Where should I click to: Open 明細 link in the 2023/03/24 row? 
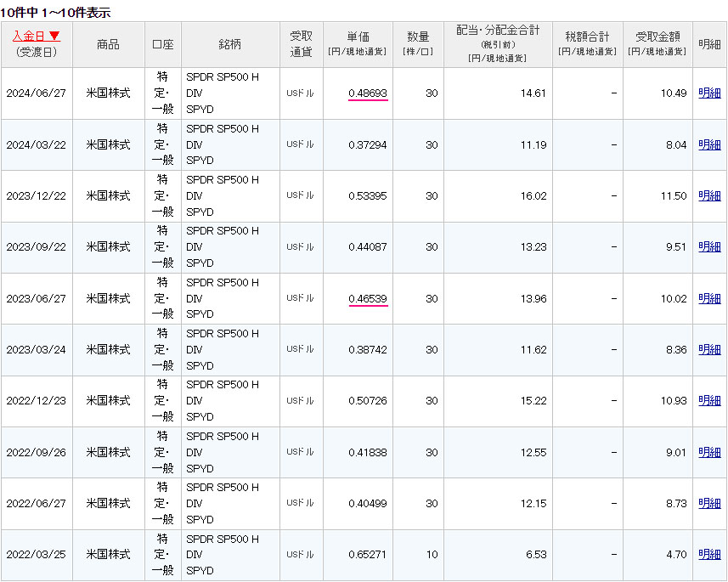708,349
